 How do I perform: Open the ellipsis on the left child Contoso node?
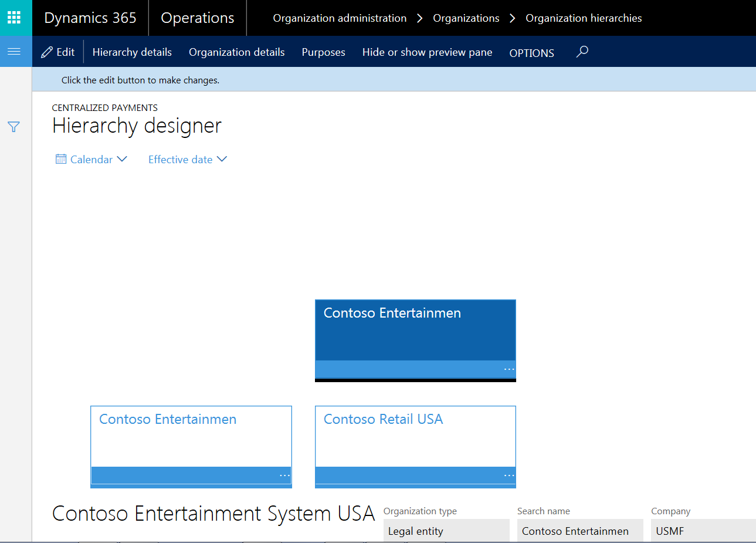(x=284, y=475)
